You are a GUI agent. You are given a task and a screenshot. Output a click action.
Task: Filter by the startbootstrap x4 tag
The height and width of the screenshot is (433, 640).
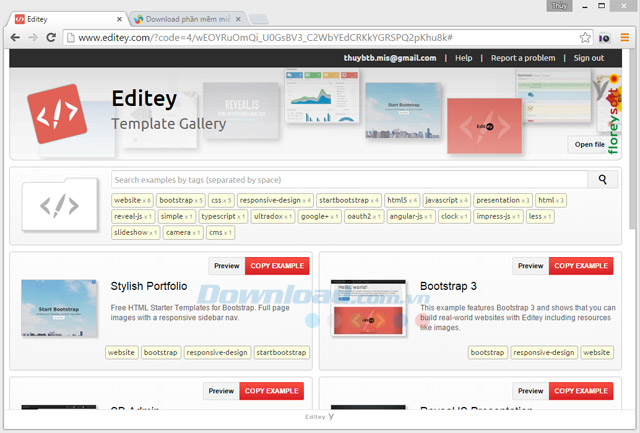349,200
